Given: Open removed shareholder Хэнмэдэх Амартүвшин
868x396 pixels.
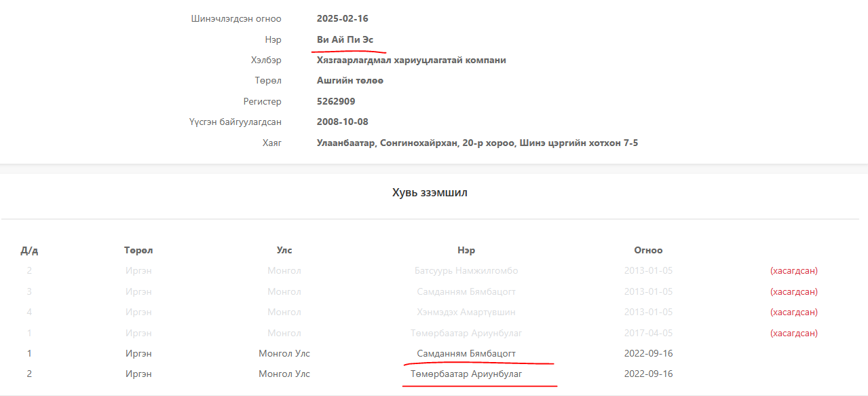Looking at the screenshot, I should tap(466, 312).
